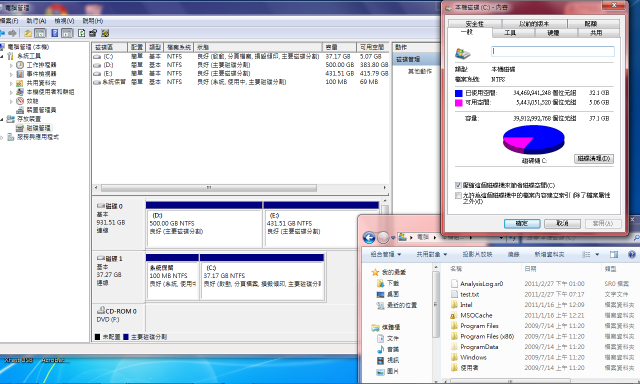
Task: Switch to the 以前的版本 tab in properties
Action: point(534,24)
